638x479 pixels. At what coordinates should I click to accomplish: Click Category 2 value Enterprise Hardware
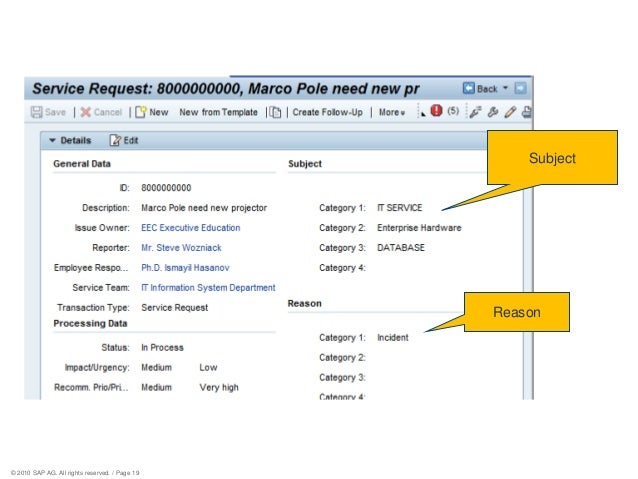[419, 228]
